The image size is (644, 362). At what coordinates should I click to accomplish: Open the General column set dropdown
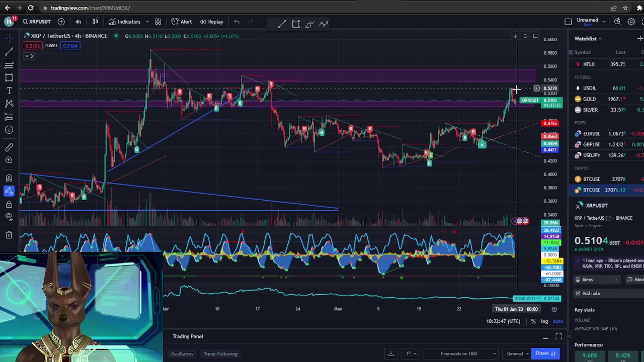(517, 354)
